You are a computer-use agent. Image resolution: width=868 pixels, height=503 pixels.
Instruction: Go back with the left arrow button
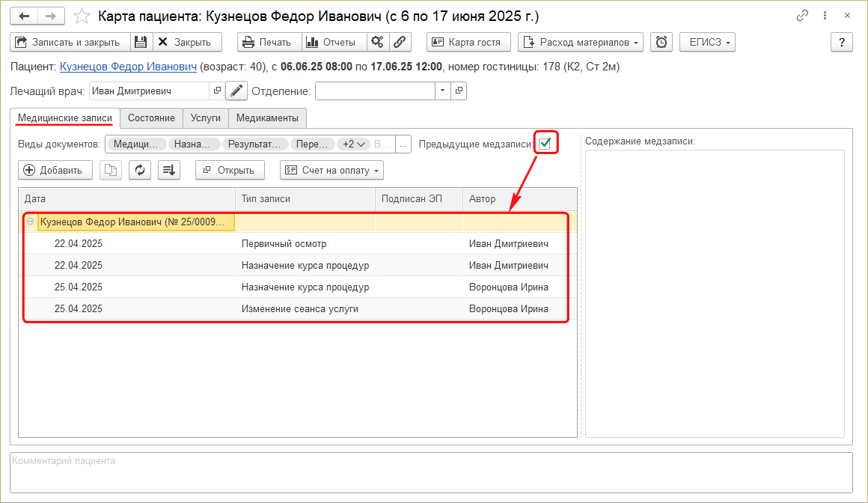point(24,16)
